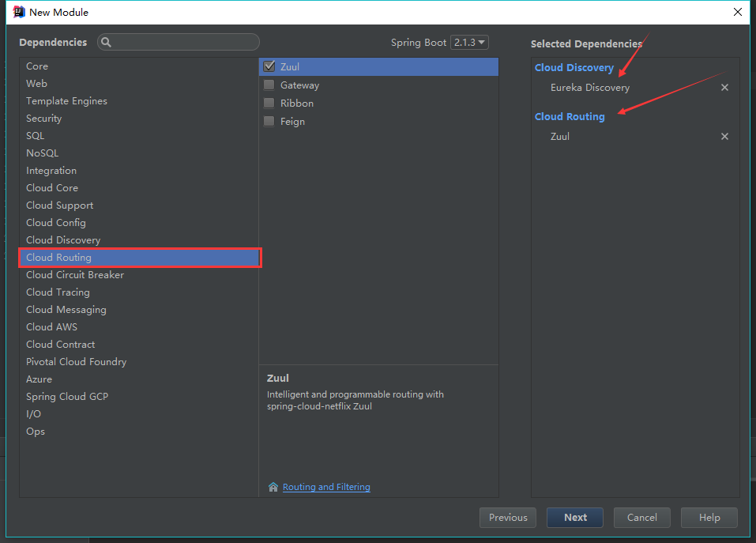Choose the Cloud Tracing category
Viewport: 756px width, 543px height.
(139, 292)
